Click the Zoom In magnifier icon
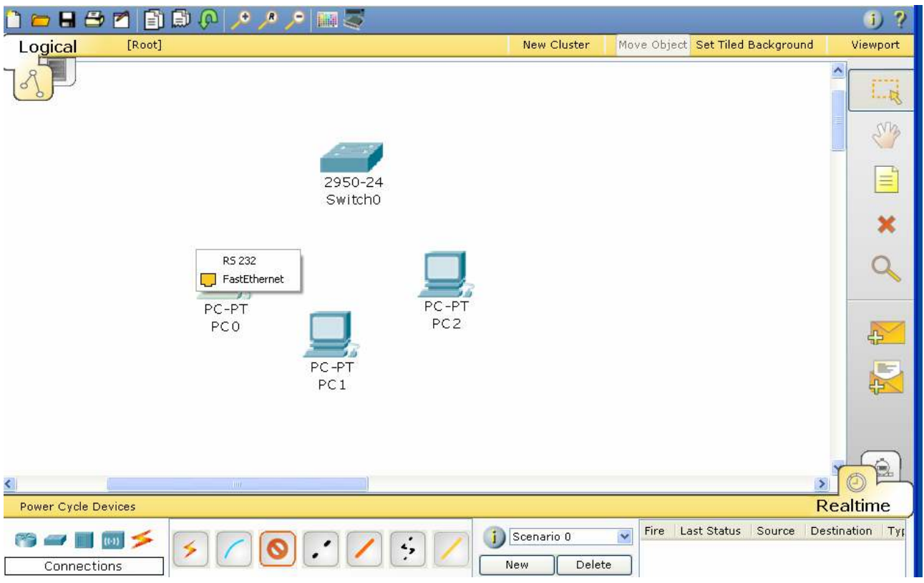This screenshot has height=583, width=924. [x=241, y=21]
